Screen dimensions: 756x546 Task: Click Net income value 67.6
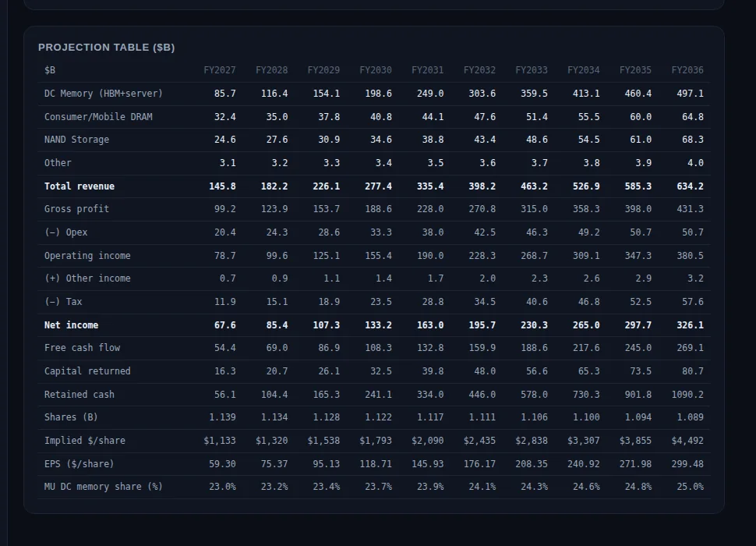pos(225,325)
